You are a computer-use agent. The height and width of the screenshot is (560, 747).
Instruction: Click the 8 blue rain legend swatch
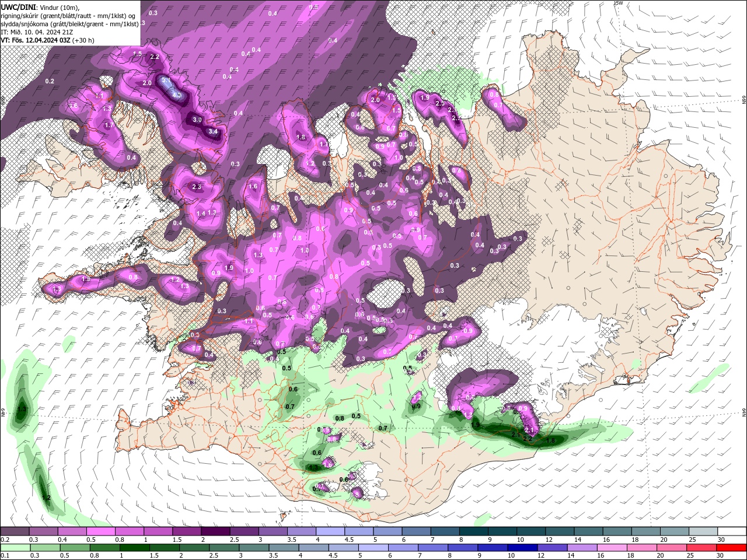point(462,548)
